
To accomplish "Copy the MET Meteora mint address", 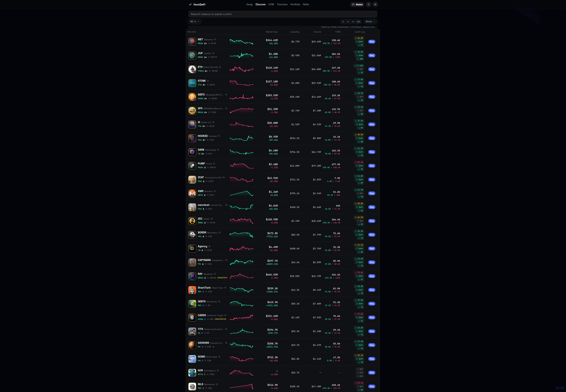I will coord(215,40).
